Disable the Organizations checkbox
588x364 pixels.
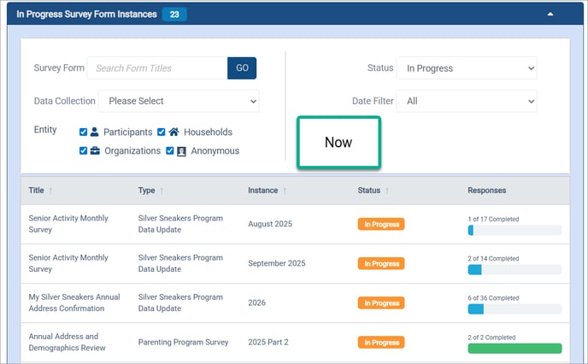[83, 151]
